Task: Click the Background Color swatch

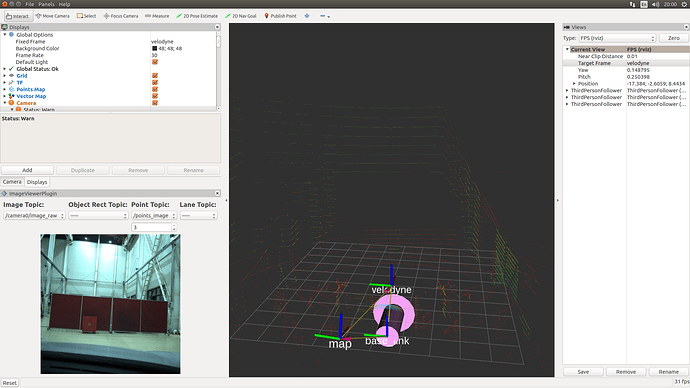Action: tap(154, 48)
